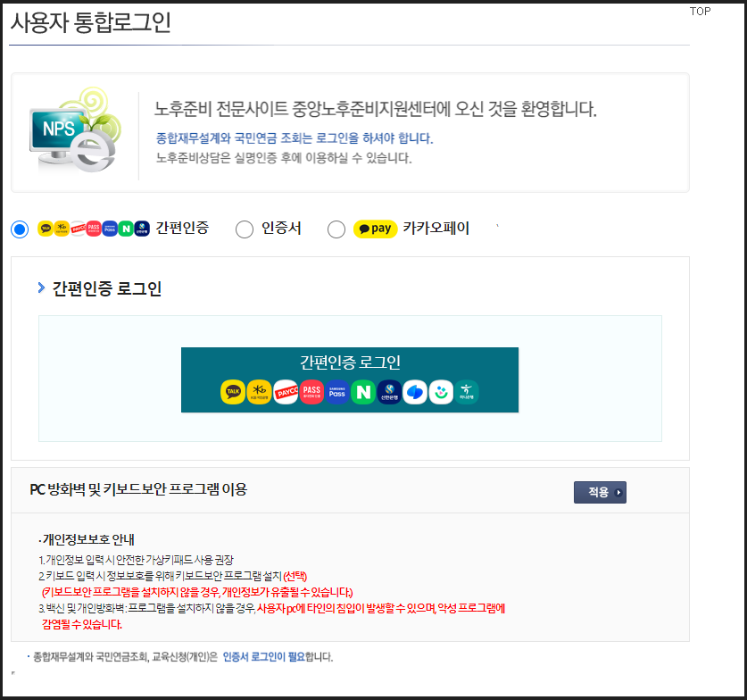Click the TOP link at page top
The width and height of the screenshot is (747, 700).
point(700,11)
